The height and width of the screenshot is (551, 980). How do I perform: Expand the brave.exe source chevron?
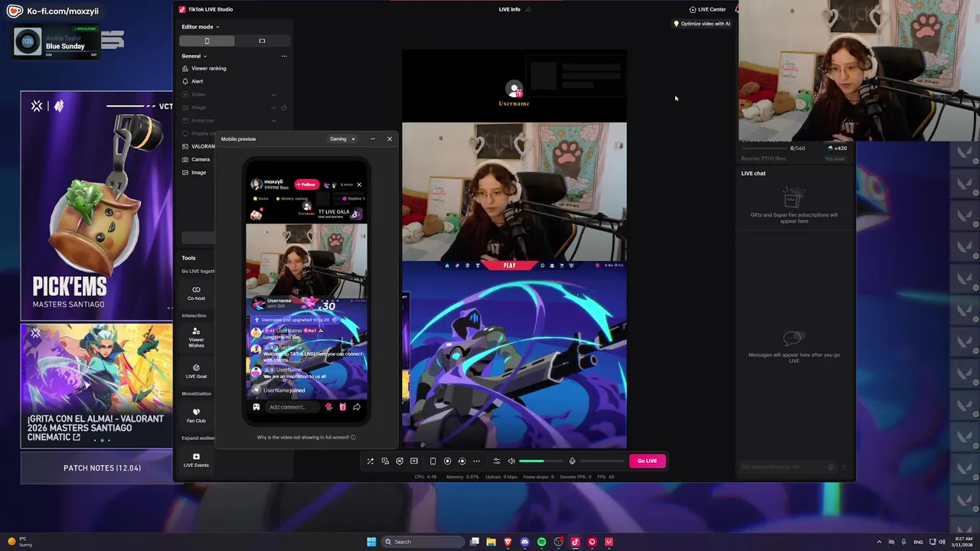pyautogui.click(x=273, y=120)
